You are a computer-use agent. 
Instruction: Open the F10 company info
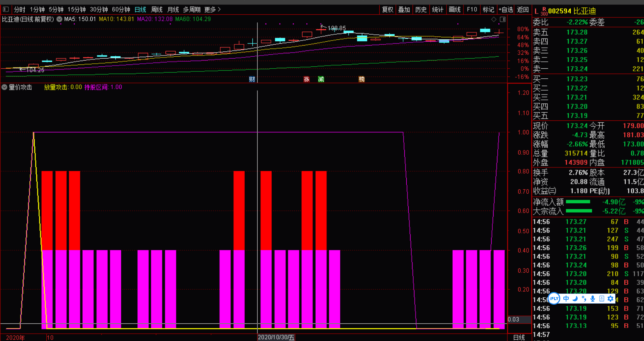472,10
